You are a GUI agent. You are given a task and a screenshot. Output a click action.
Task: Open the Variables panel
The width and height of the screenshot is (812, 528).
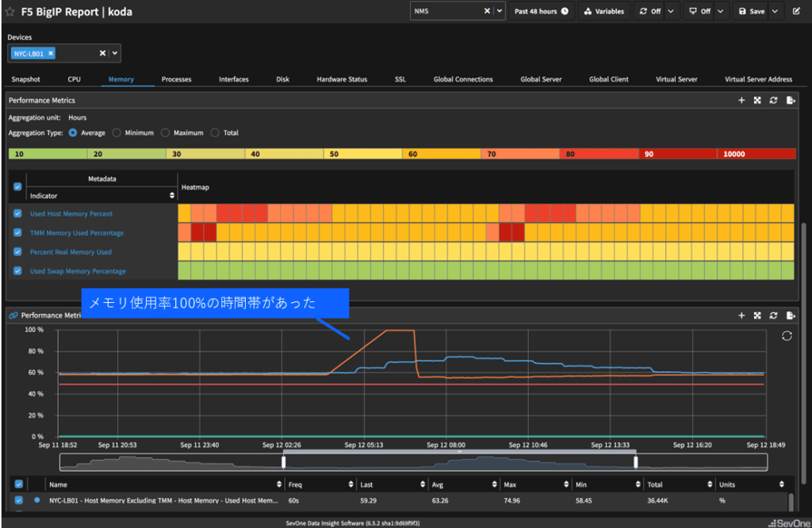604,12
